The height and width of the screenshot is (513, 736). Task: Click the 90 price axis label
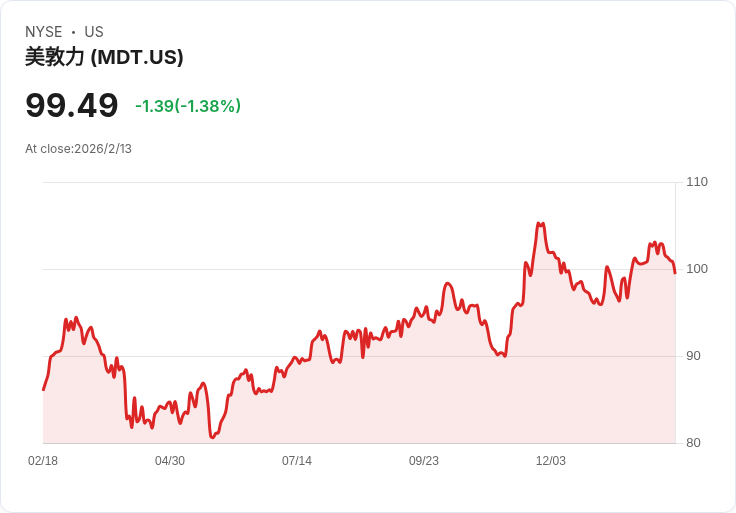click(693, 356)
